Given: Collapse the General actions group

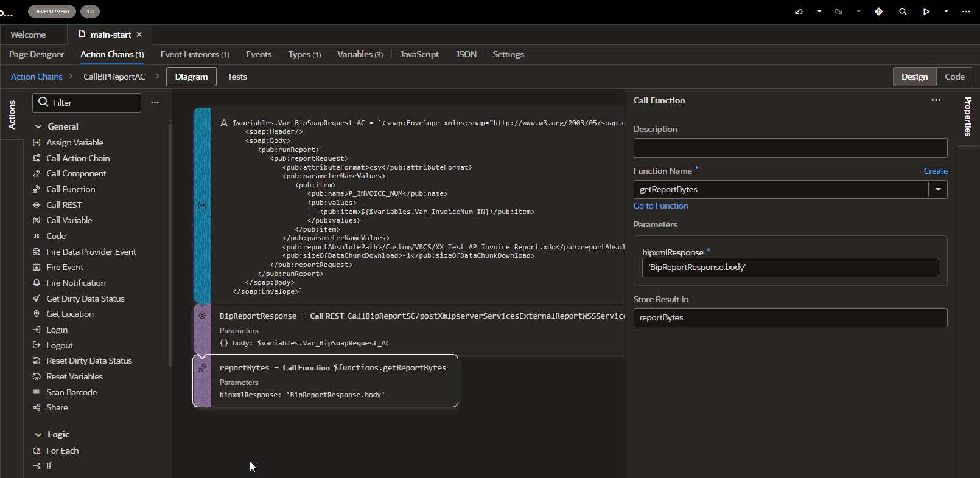Looking at the screenshot, I should 38,126.
